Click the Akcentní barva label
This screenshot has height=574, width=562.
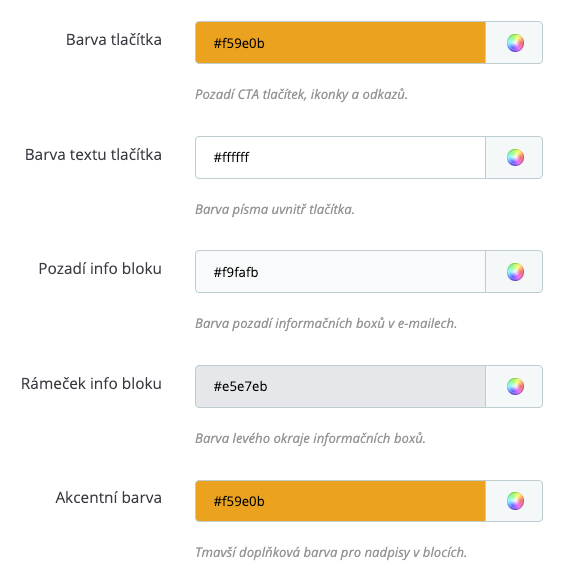coord(108,497)
